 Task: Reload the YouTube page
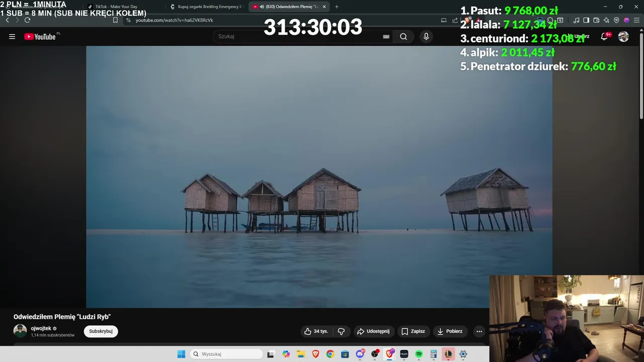coord(27,20)
